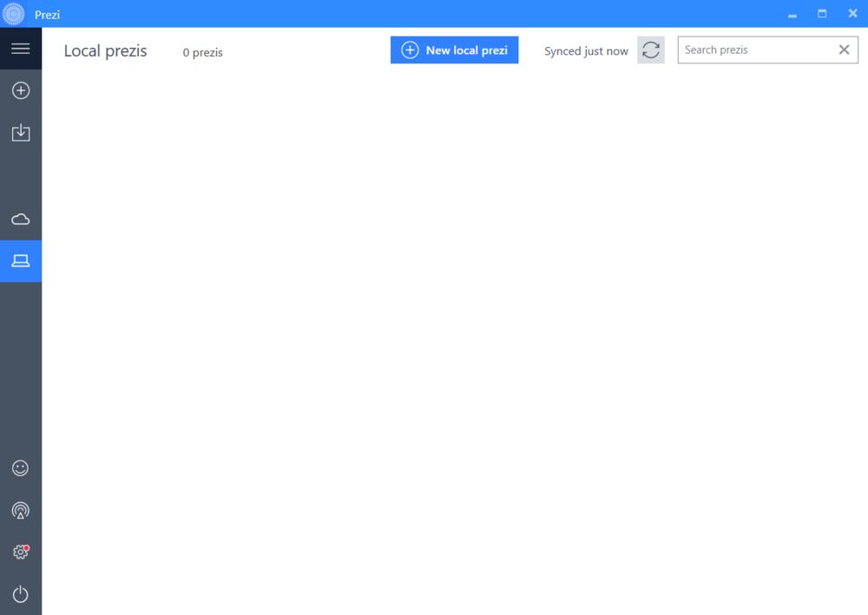Screen dimensions: 868x615
Task: Open the hamburger menu in sidebar
Action: tap(21, 49)
